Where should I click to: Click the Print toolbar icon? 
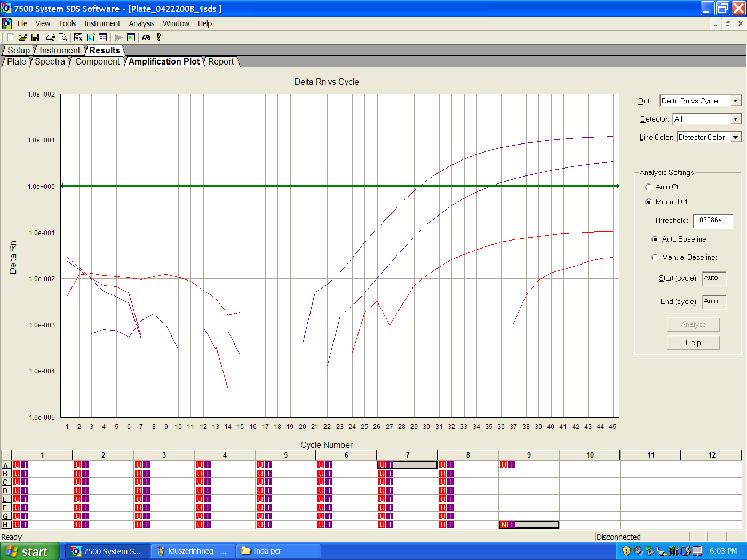51,37
